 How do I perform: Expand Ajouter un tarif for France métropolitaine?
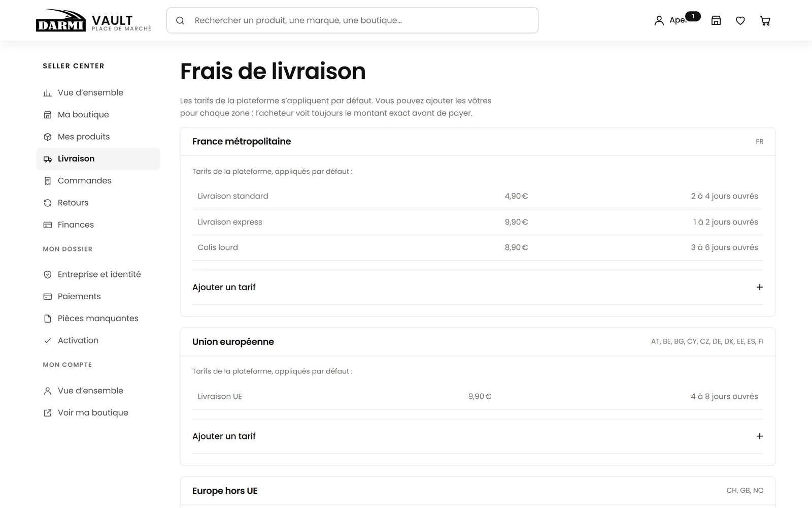478,287
